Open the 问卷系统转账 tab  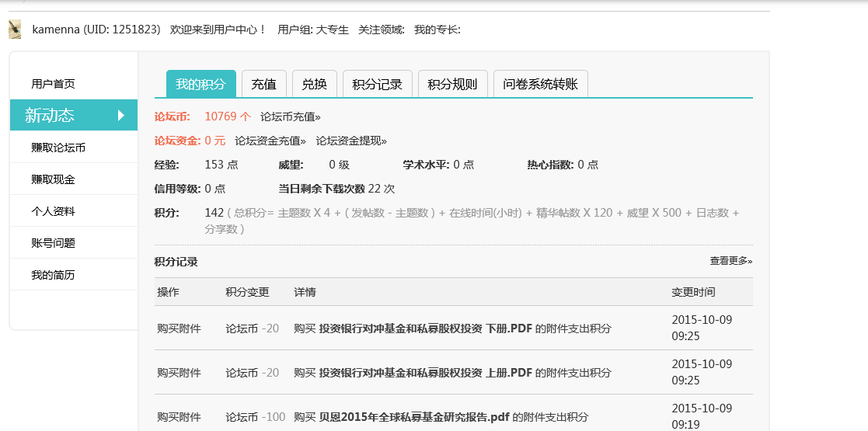pos(541,84)
